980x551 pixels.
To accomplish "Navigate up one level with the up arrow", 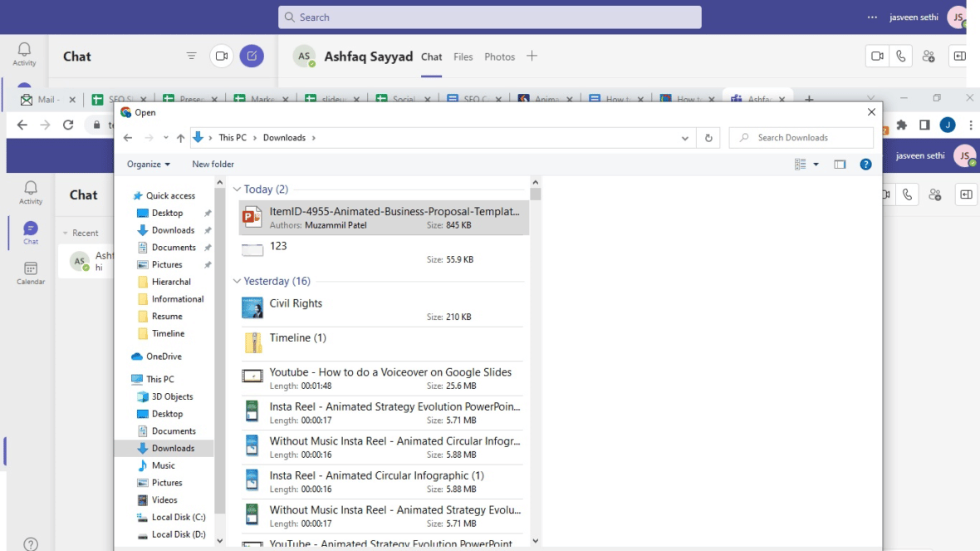I will click(x=180, y=137).
